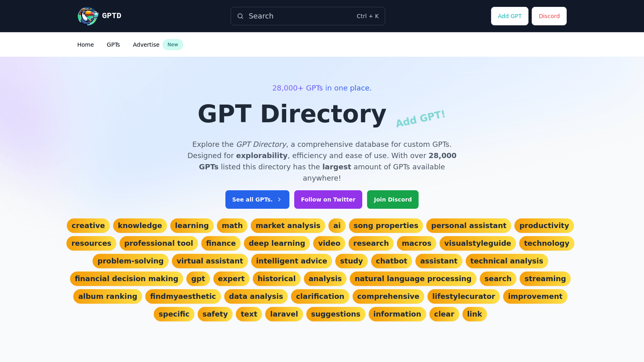Open the intelligent advice tag
644x362 pixels.
coord(291,261)
